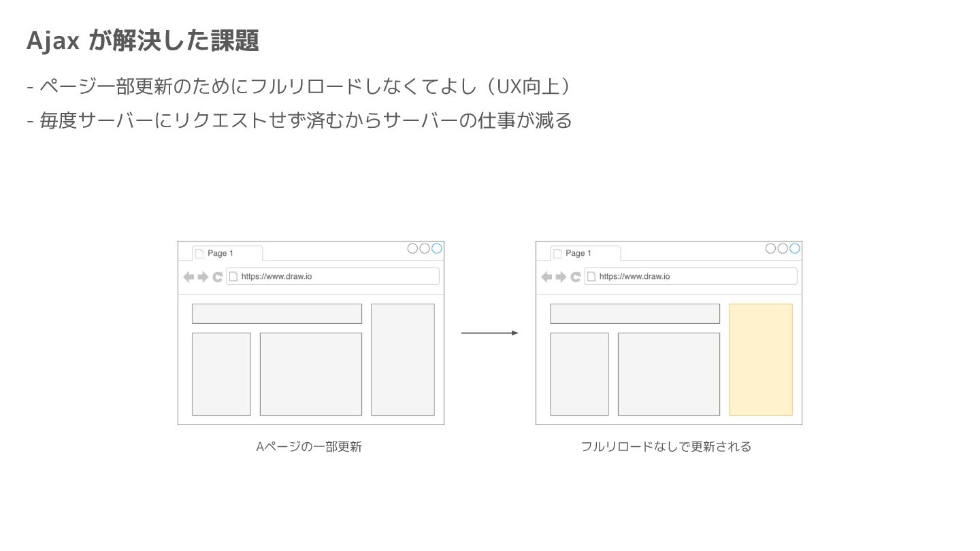Viewport: 980px width, 551px height.
Task: Click URL field in left browser mockup
Action: (333, 276)
